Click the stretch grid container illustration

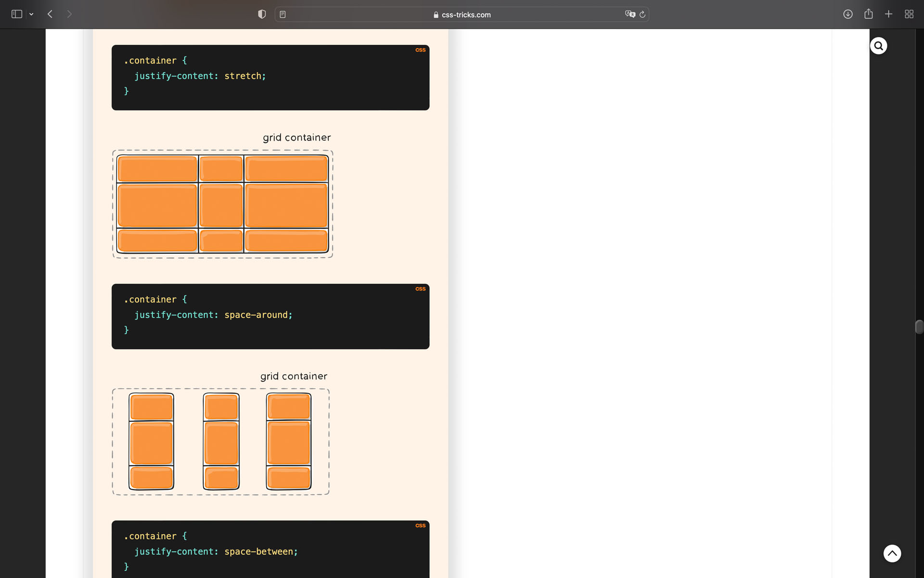(x=222, y=204)
